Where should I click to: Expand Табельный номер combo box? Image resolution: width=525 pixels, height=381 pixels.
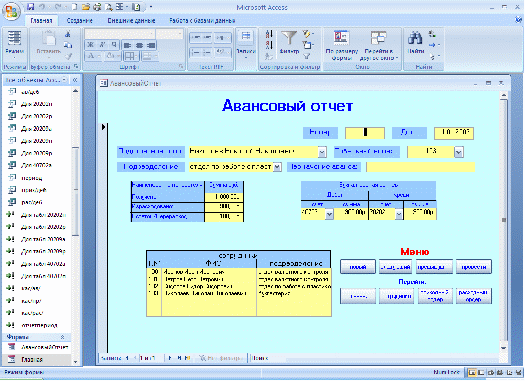pyautogui.click(x=459, y=152)
